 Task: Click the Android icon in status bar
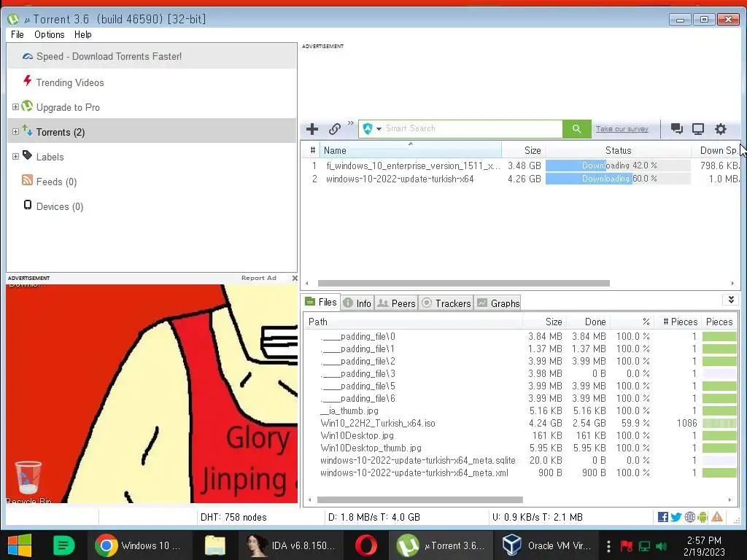pos(703,517)
